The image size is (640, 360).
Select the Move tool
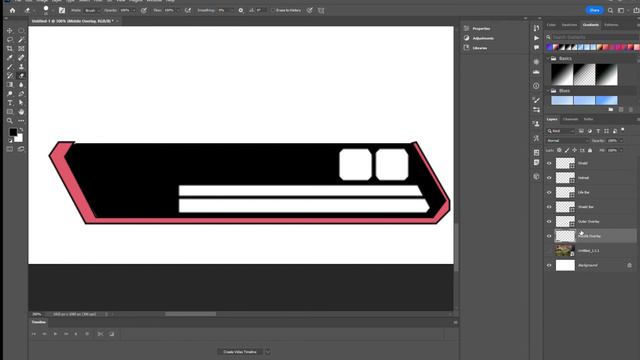click(9, 31)
